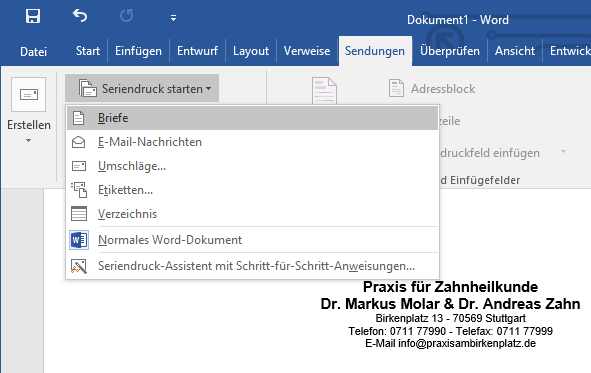Click the E-Mail-Nachrichten envelope icon

click(x=78, y=142)
